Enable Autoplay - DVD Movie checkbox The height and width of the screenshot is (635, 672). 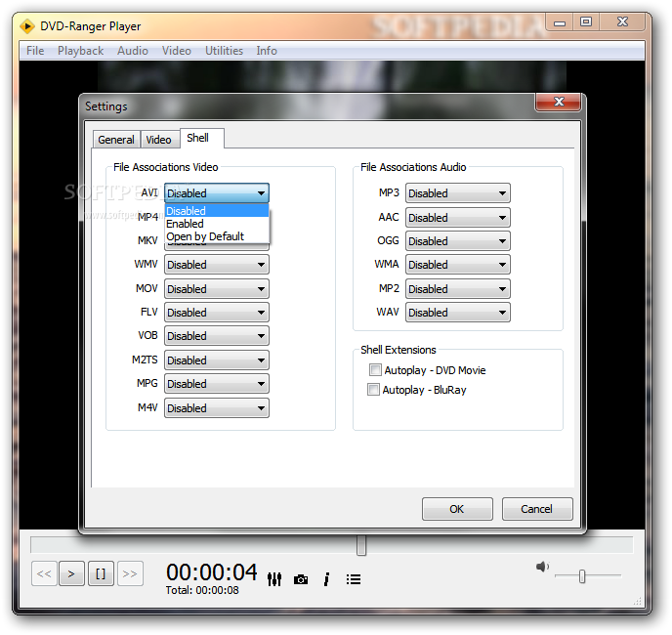375,369
